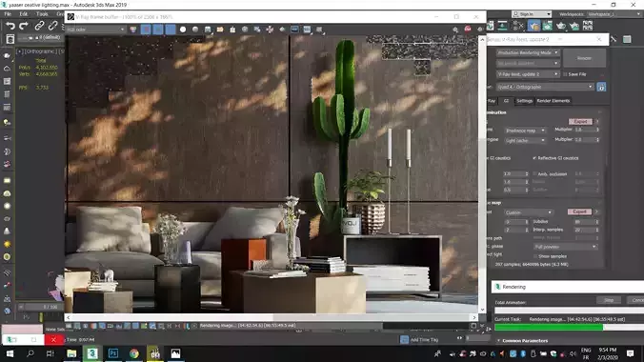Click the Expert button in irradiance map rollout

579,211
